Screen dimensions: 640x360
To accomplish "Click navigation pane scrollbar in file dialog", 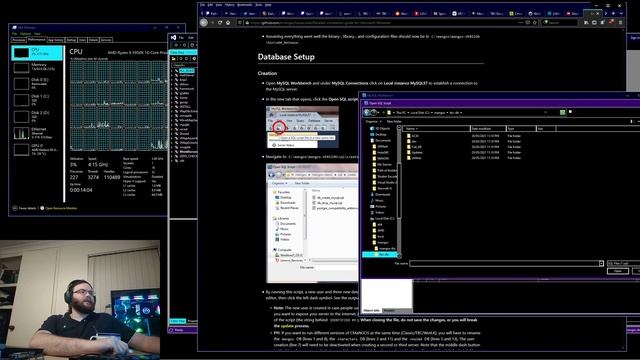I will [399, 192].
